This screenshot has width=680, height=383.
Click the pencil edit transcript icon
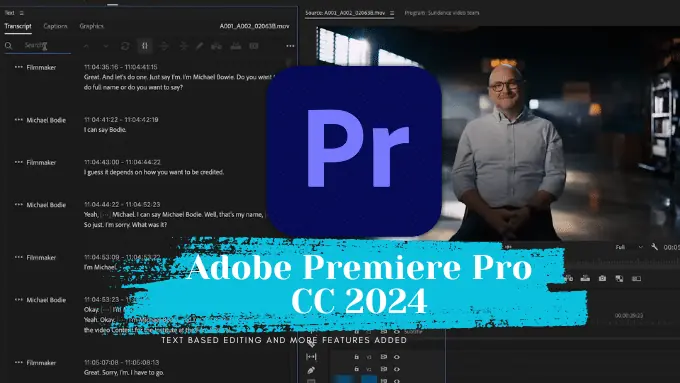point(199,46)
